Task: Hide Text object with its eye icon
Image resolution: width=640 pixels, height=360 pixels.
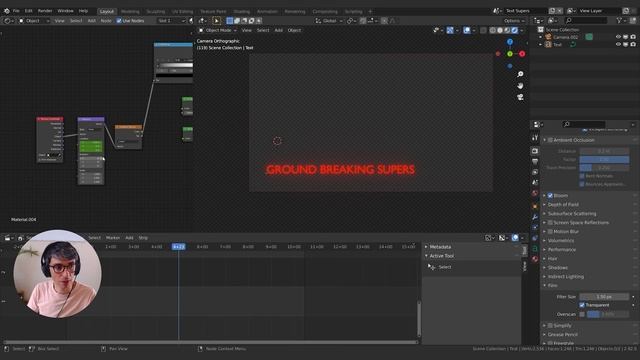Action: pyautogui.click(x=618, y=44)
